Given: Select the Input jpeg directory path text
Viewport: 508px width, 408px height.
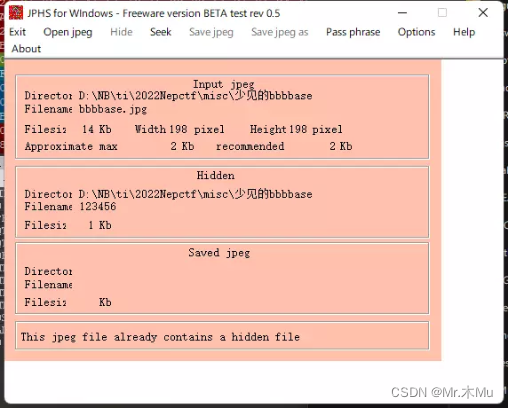Looking at the screenshot, I should pos(196,96).
